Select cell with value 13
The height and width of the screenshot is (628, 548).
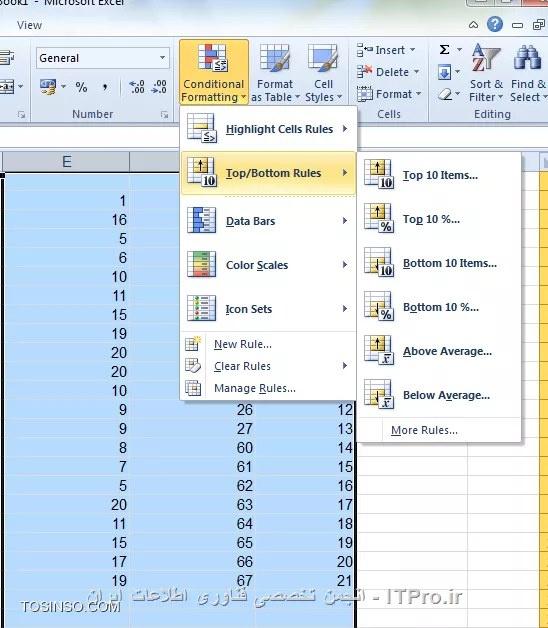click(304, 429)
